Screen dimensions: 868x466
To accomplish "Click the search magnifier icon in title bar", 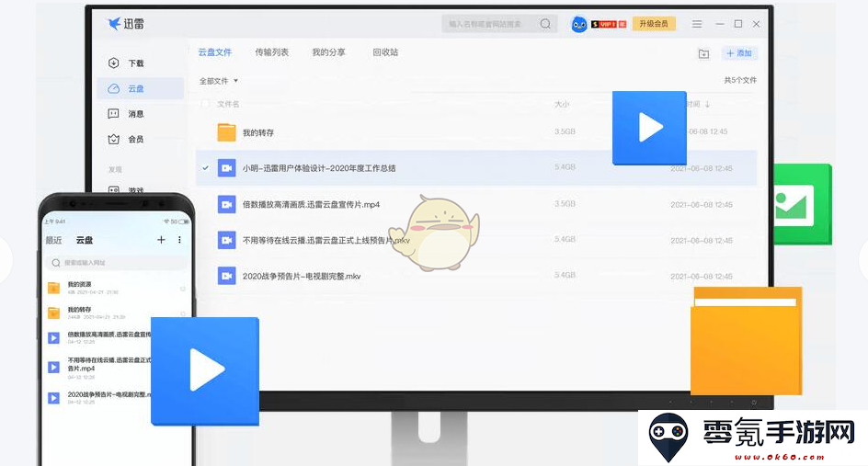I will tap(545, 24).
